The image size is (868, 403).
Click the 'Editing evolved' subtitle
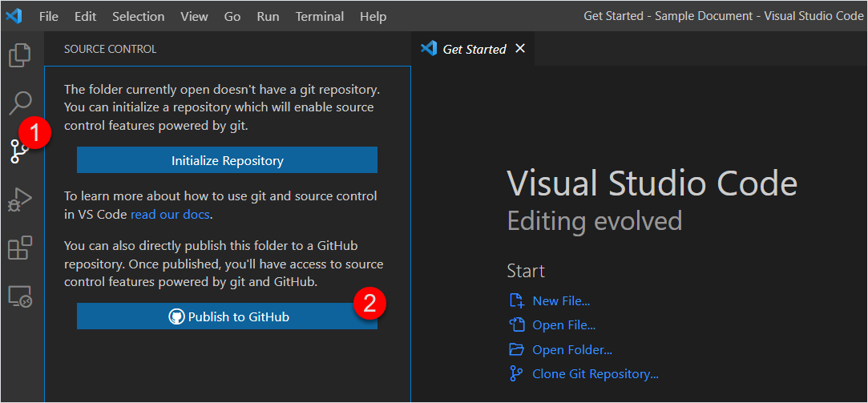click(x=595, y=221)
